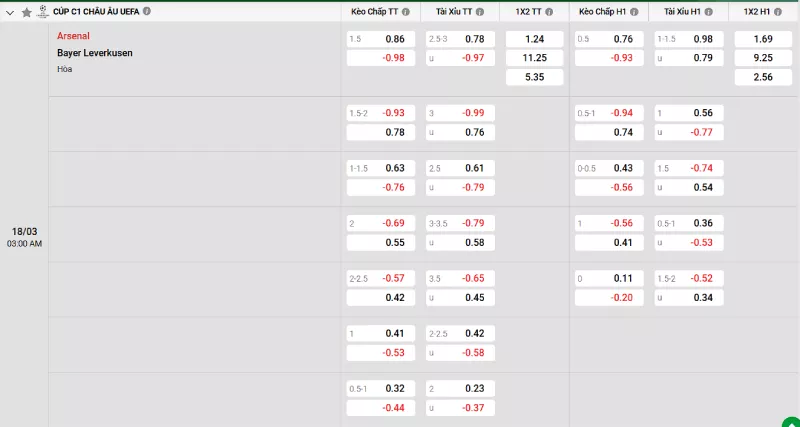Open the Bayer Leverkusen team link
800x427 pixels.
click(94, 52)
